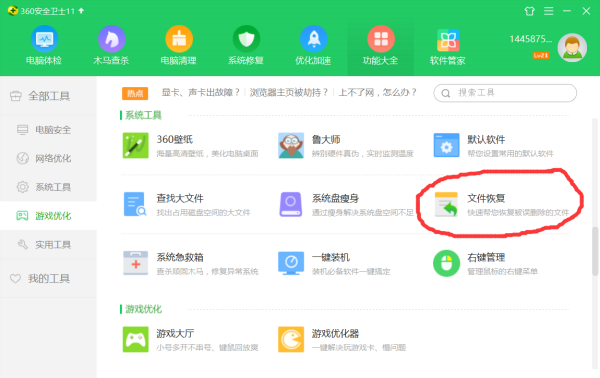Open the skin (shirt) icon

(x=530, y=11)
